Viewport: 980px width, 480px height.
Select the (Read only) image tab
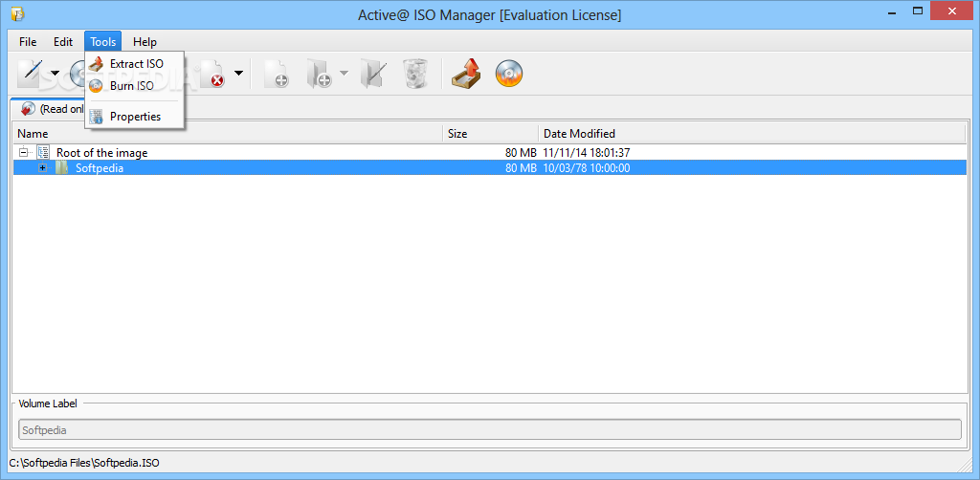click(x=61, y=109)
